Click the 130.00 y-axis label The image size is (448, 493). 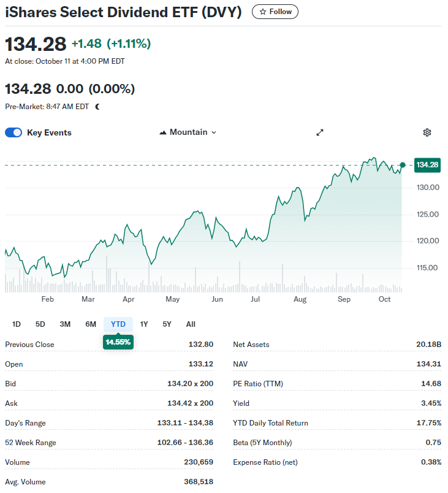click(x=428, y=188)
